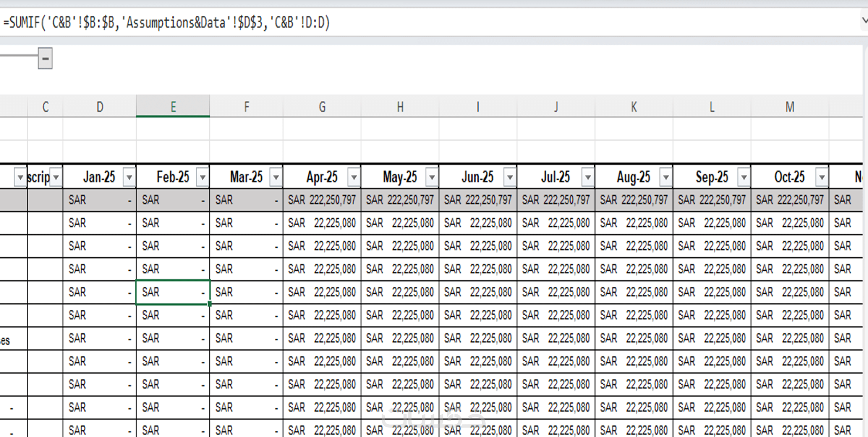This screenshot has width=868, height=437.
Task: Open the May-25 filter arrow
Action: point(432,177)
